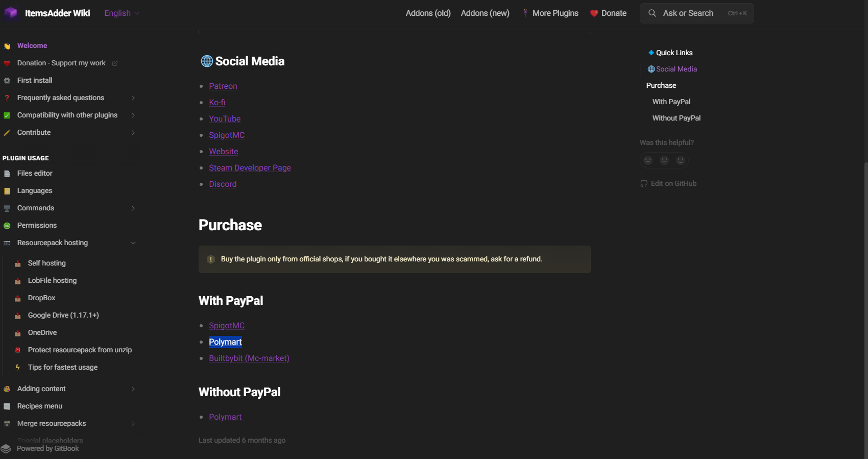Click the sad face feedback icon
Image resolution: width=868 pixels, height=459 pixels.
point(648,160)
